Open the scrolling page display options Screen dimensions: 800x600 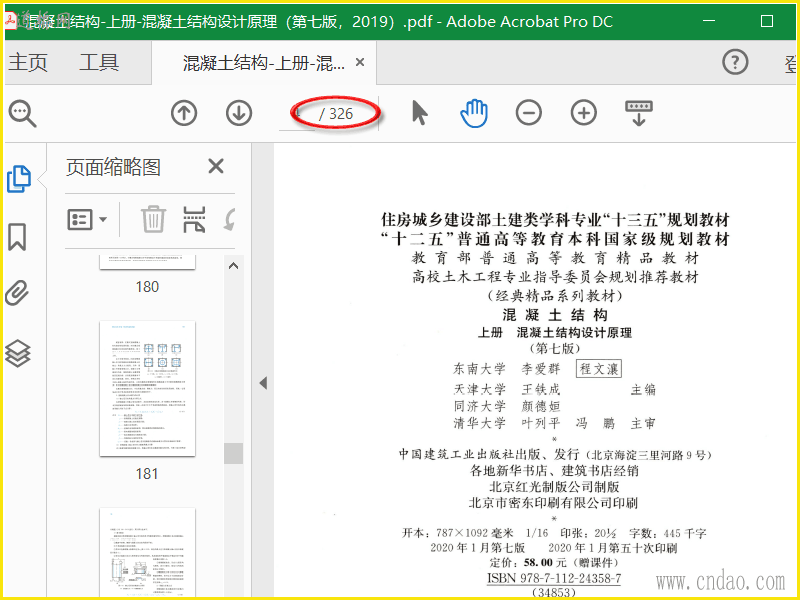pyautogui.click(x=639, y=113)
